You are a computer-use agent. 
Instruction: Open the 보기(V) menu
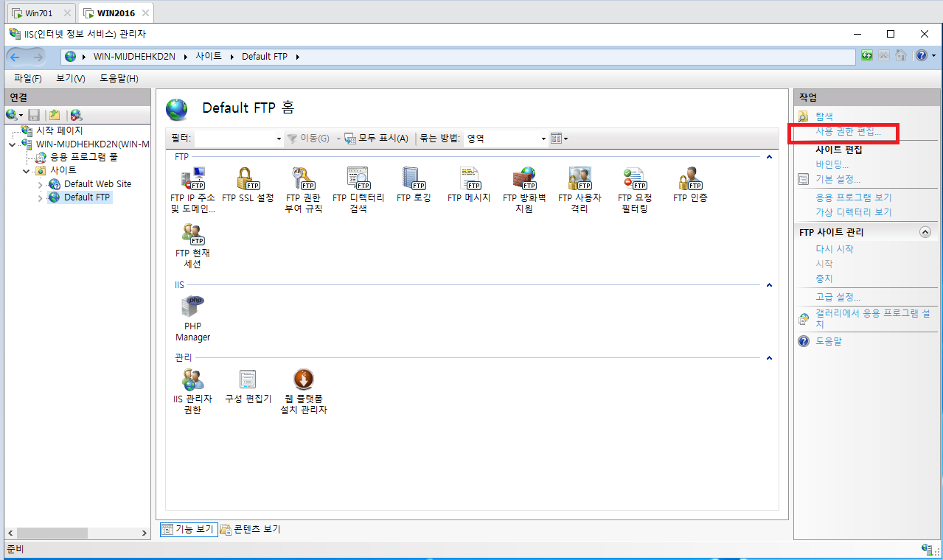coord(71,78)
